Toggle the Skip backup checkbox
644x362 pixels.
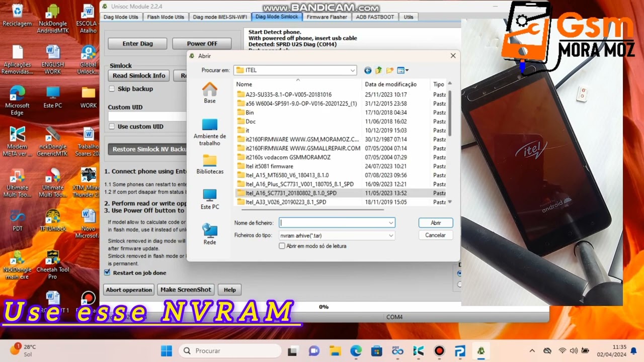point(112,88)
